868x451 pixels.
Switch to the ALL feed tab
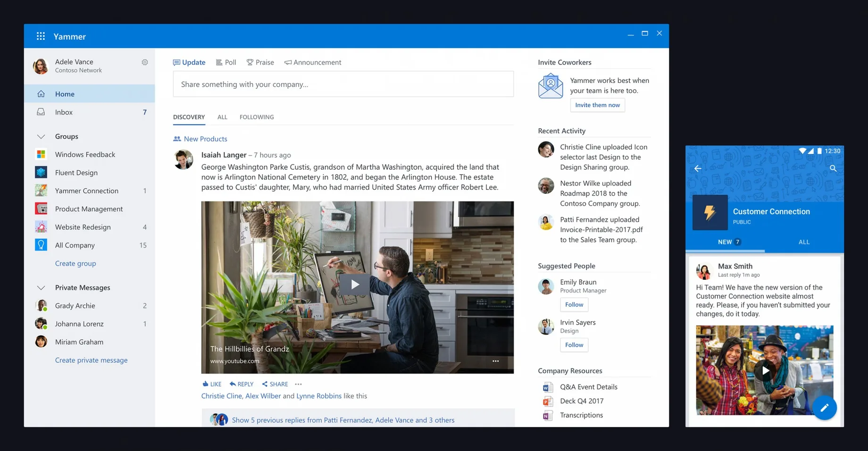pos(222,117)
